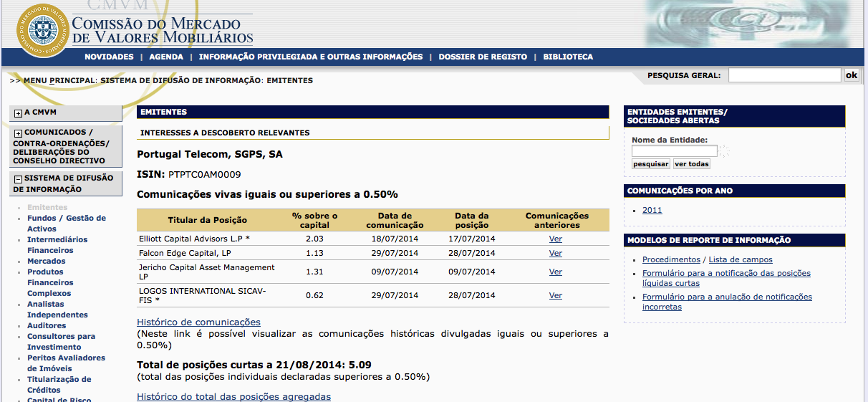Image resolution: width=868 pixels, height=402 pixels.
Task: Open the Procedimentos link
Action: tap(671, 259)
